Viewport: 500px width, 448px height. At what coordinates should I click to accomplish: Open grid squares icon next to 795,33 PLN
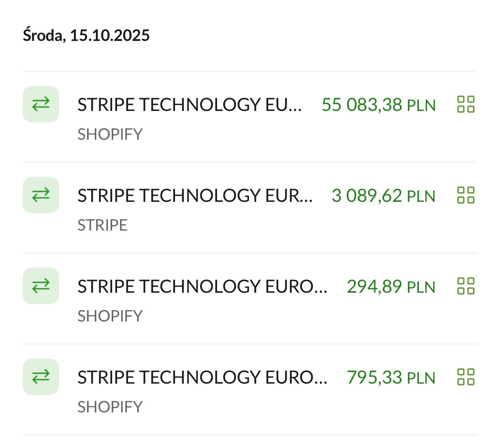pyautogui.click(x=466, y=377)
